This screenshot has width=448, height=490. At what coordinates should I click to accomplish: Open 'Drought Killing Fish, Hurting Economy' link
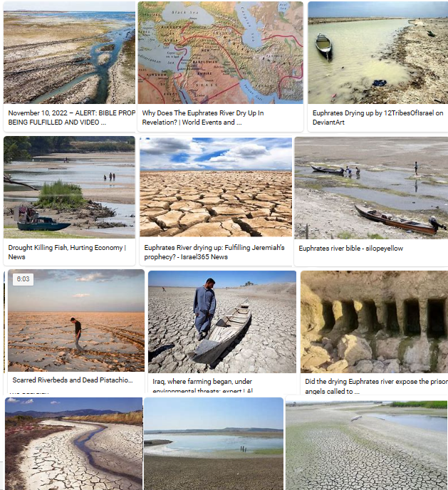click(x=67, y=252)
